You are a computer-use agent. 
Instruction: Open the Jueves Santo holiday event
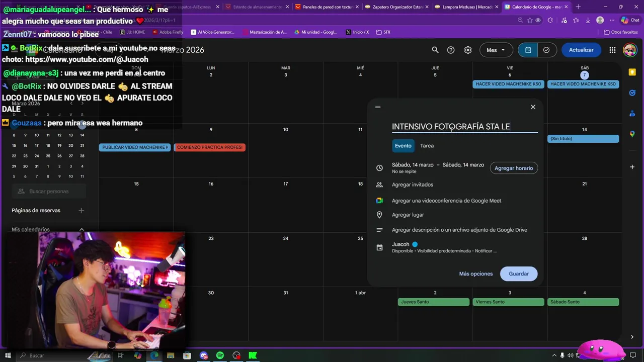(x=433, y=302)
